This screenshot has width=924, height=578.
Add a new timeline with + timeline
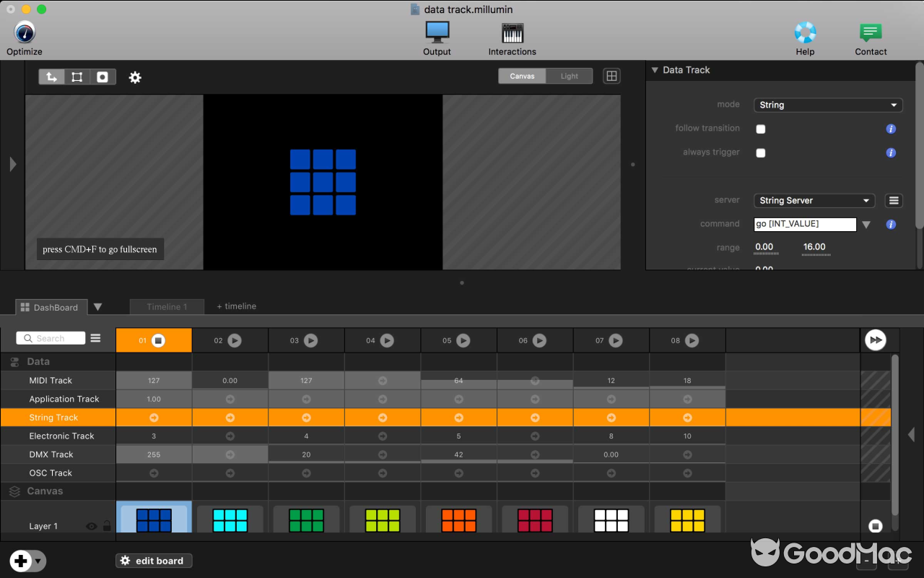[237, 306]
